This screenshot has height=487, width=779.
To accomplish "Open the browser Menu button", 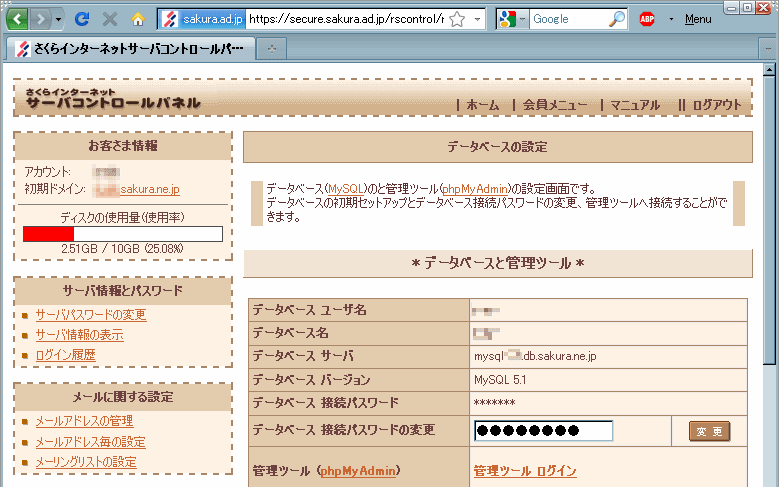I will 698,19.
